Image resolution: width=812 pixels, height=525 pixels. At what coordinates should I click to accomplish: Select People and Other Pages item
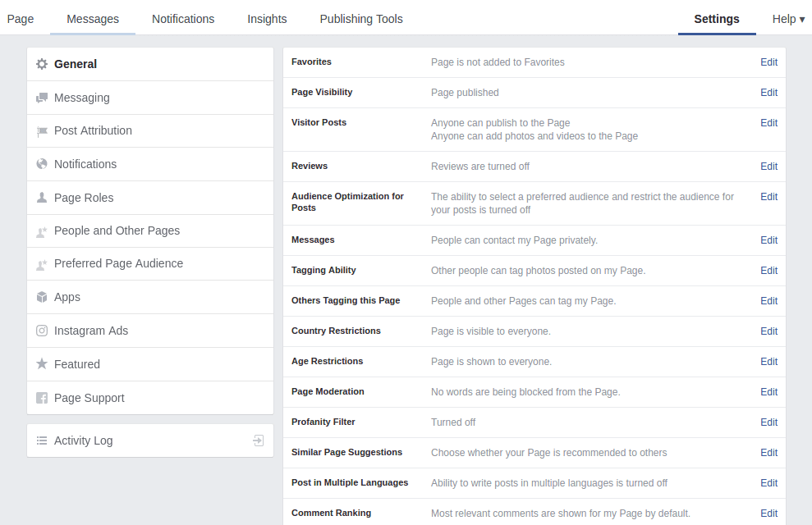click(117, 231)
